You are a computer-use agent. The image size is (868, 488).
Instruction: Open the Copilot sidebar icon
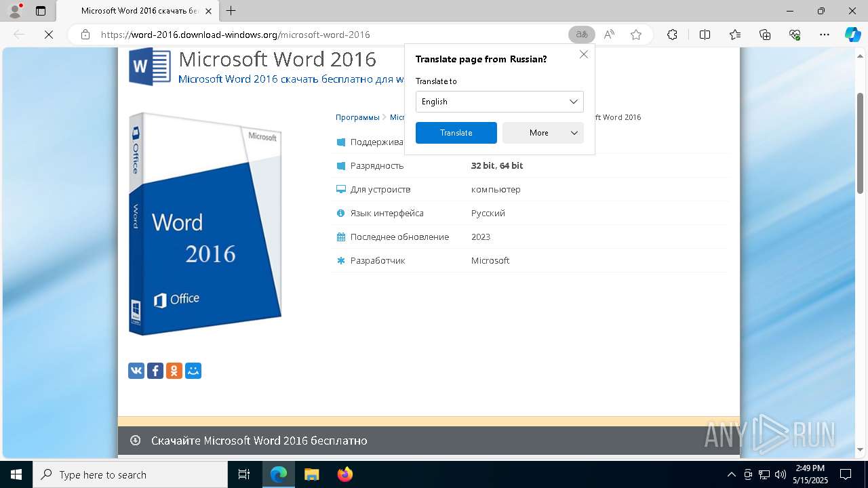pyautogui.click(x=852, y=35)
